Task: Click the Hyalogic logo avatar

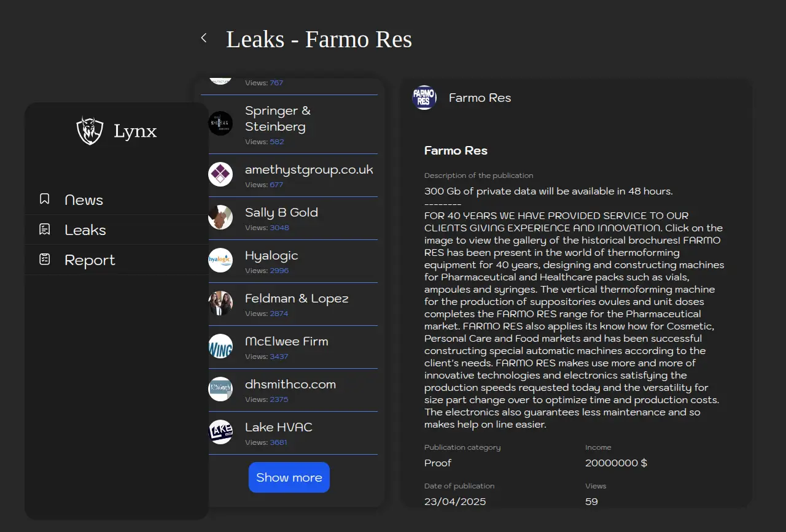Action: click(220, 260)
